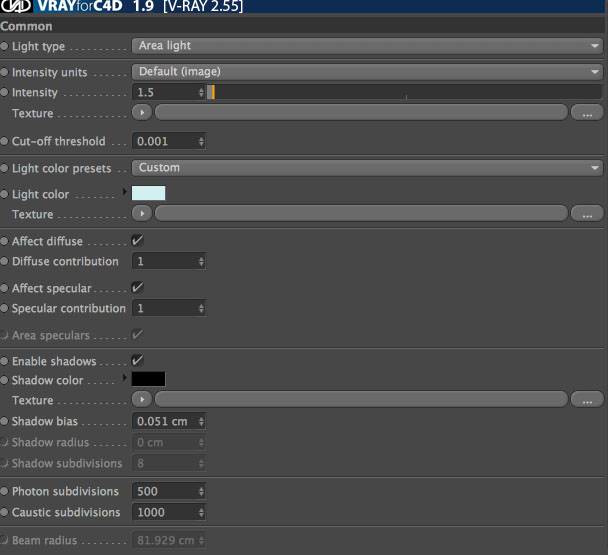Open the Intensity texture arrow menu
This screenshot has height=555, width=608.
click(142, 112)
